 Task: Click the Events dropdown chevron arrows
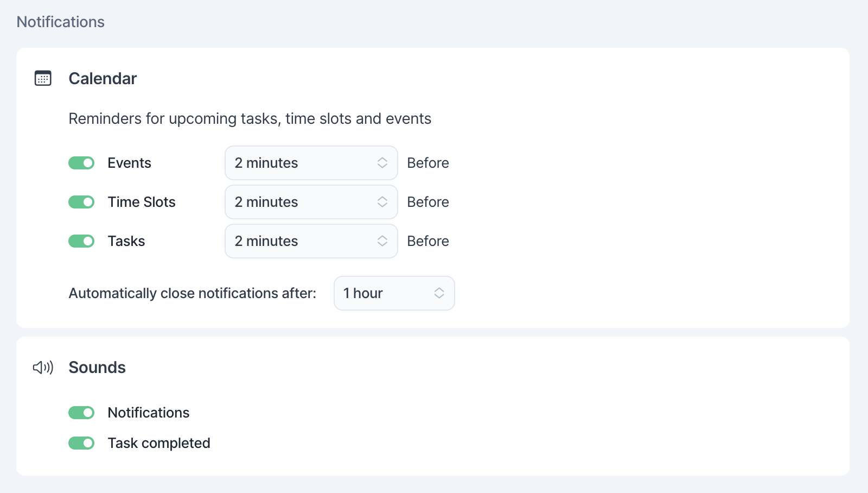pos(382,163)
